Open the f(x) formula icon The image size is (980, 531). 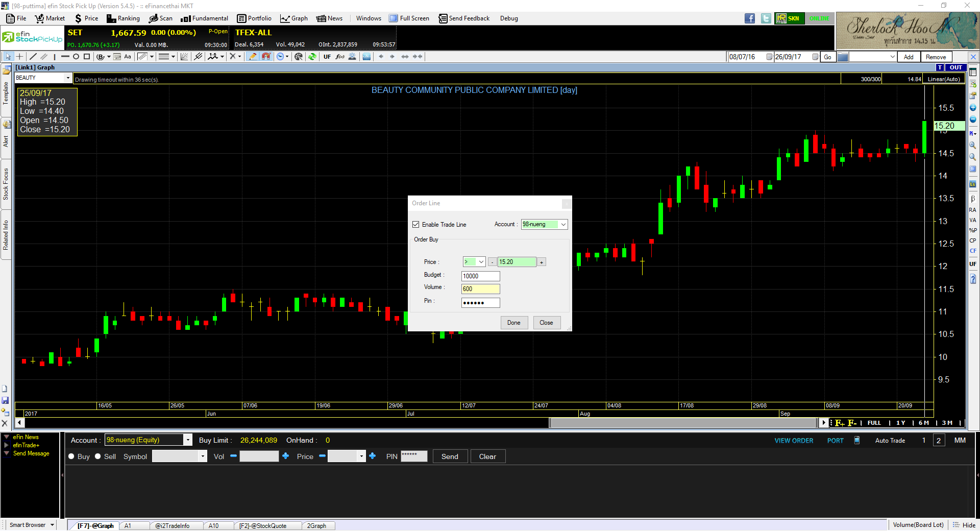pyautogui.click(x=340, y=57)
